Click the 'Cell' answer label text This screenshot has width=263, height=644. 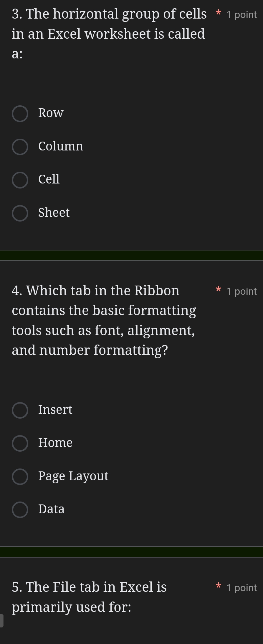click(x=49, y=179)
